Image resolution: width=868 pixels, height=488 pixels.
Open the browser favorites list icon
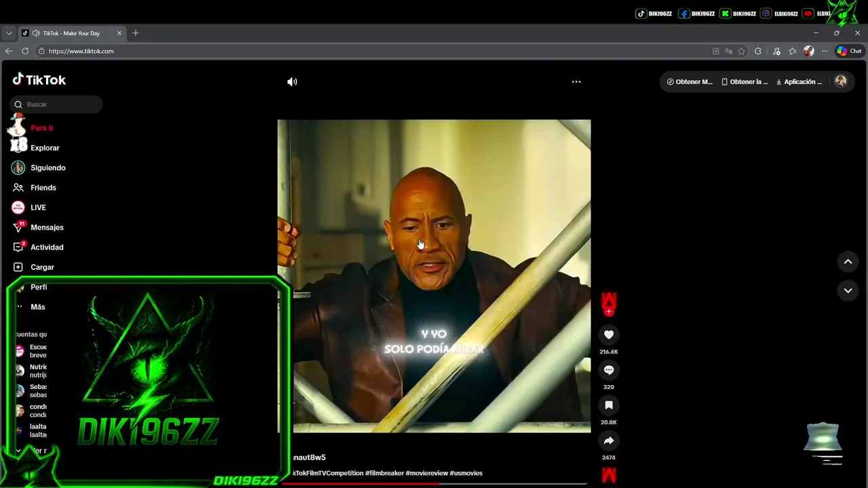[x=792, y=51]
